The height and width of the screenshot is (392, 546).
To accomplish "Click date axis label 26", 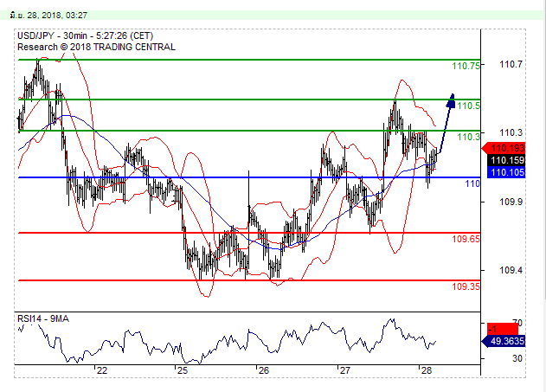I will tap(264, 370).
